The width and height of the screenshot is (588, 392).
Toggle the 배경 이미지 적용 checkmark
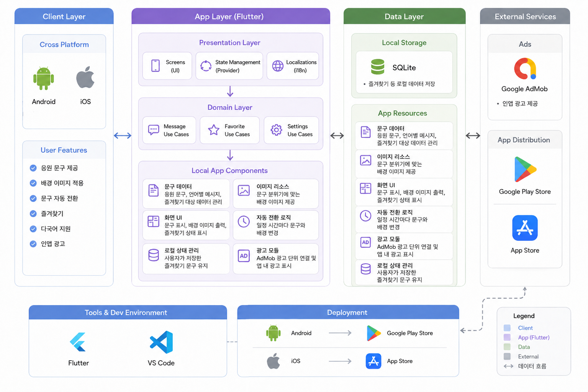click(x=33, y=183)
